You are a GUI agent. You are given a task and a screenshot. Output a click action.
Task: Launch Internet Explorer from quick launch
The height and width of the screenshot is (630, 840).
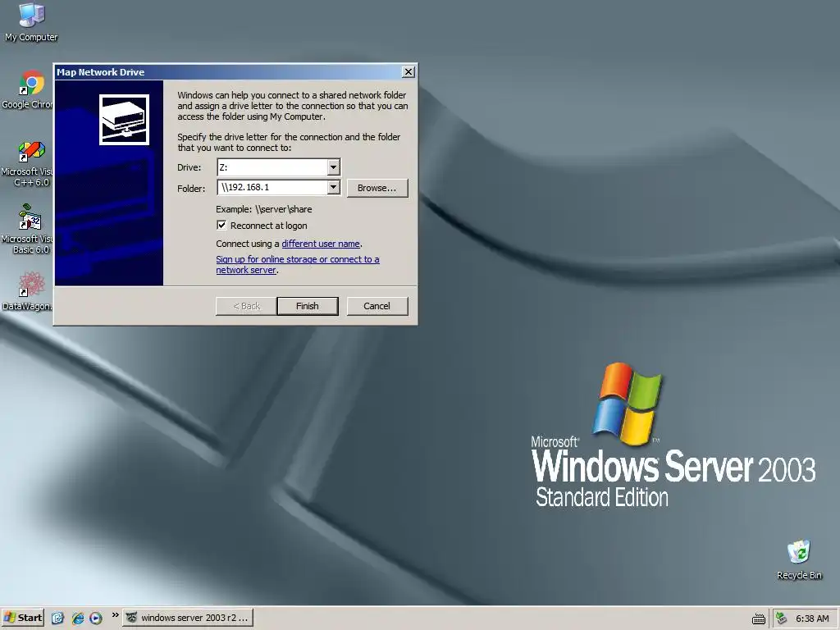tap(78, 618)
